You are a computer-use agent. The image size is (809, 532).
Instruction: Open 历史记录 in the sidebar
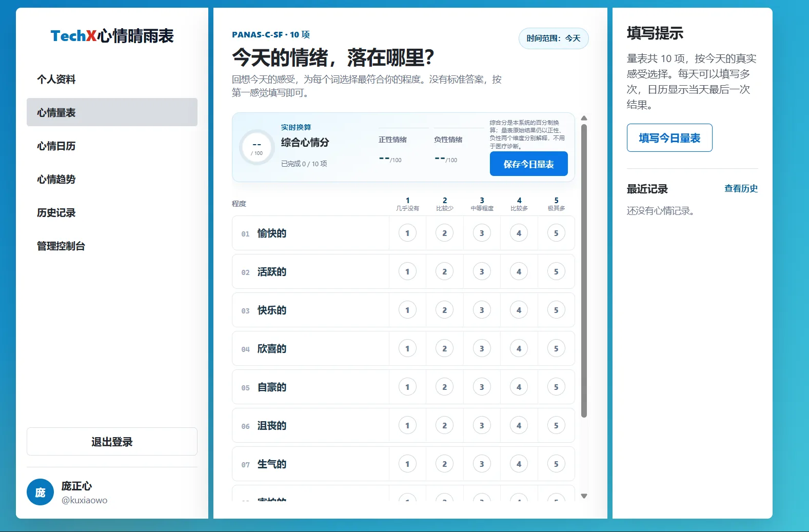click(x=112, y=212)
